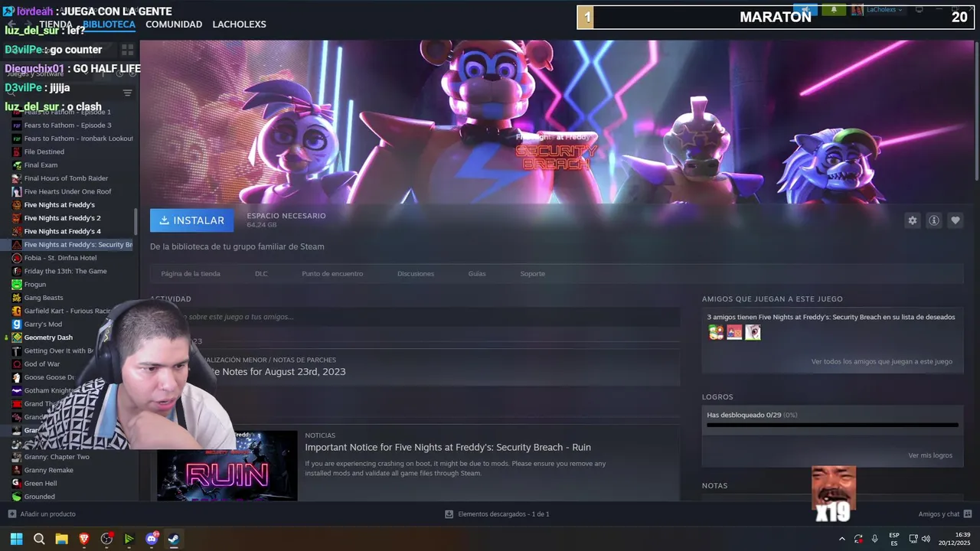Open Soporte tab

pyautogui.click(x=533, y=274)
